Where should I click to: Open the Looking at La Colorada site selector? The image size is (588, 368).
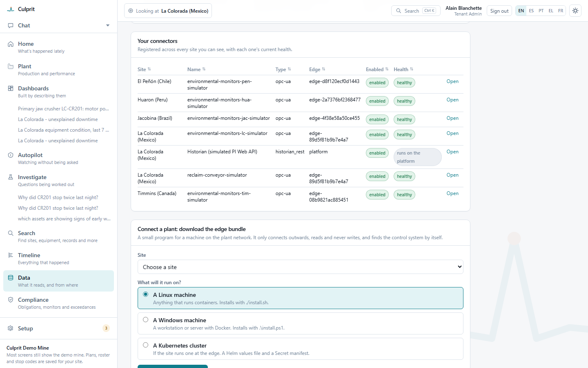168,11
